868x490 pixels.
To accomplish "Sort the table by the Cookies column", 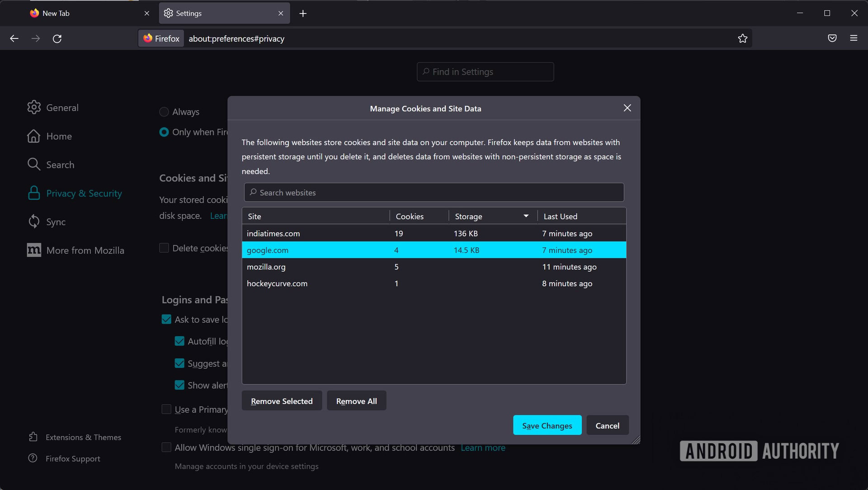I will (419, 216).
